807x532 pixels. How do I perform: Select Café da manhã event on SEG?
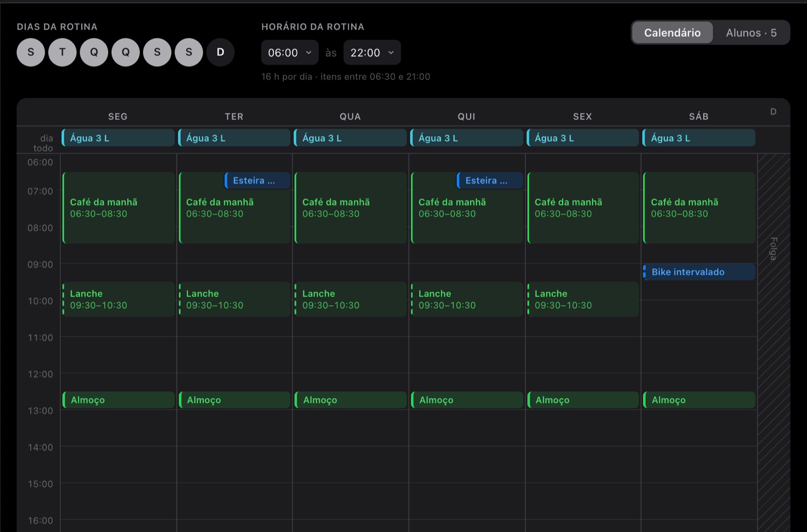[118, 208]
